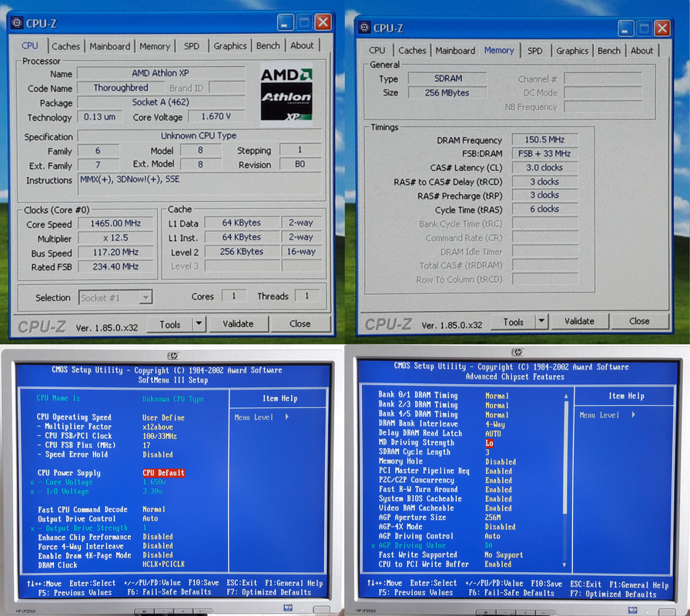The width and height of the screenshot is (690, 616).
Task: Click the CAS# Latency 3.0 clocks value
Action: tap(544, 168)
